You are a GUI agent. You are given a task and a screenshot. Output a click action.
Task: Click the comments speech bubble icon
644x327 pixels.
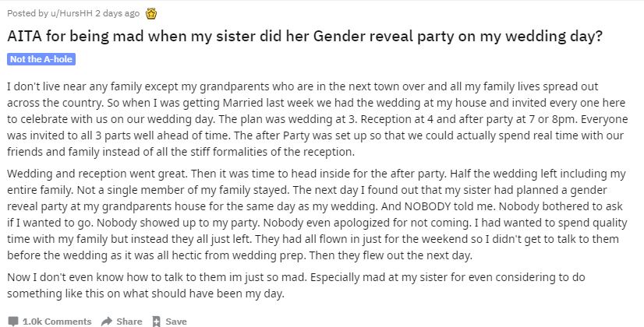tap(13, 321)
